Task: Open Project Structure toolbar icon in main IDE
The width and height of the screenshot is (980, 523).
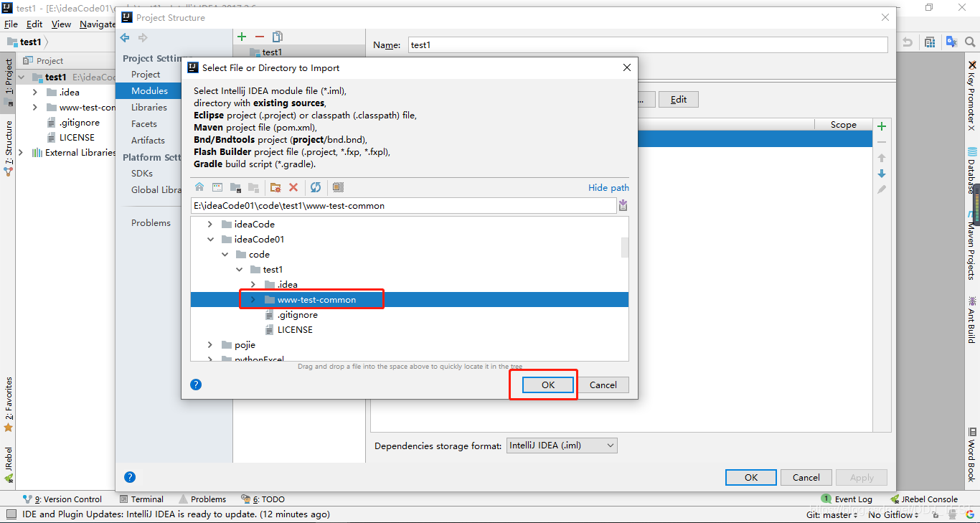Action: coord(930,42)
